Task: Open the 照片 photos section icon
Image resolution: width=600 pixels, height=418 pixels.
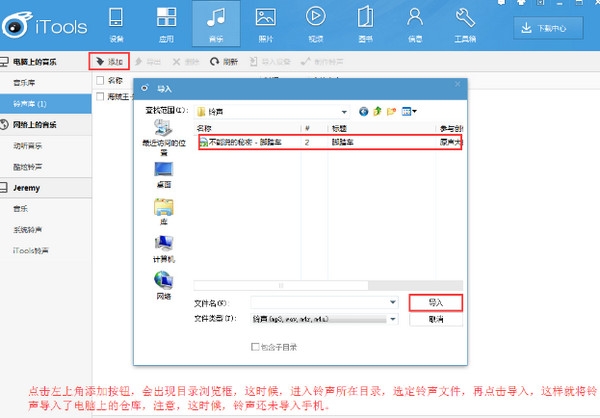Action: pos(266,24)
